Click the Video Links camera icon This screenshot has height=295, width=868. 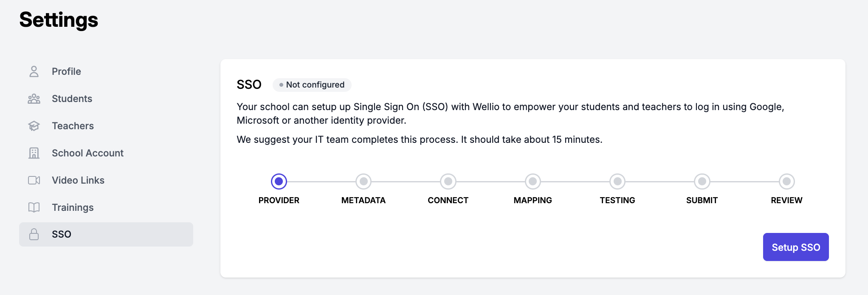(x=34, y=180)
